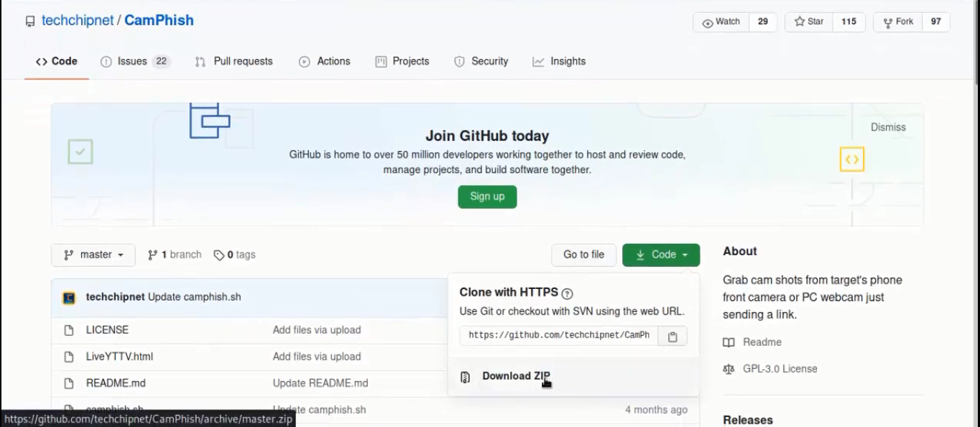Go to the Insights tab
980x427 pixels.
[568, 62]
